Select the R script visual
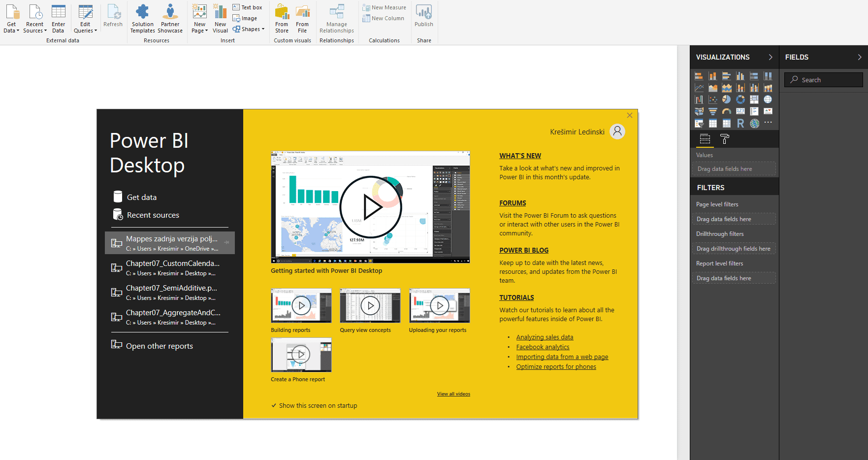 point(740,123)
